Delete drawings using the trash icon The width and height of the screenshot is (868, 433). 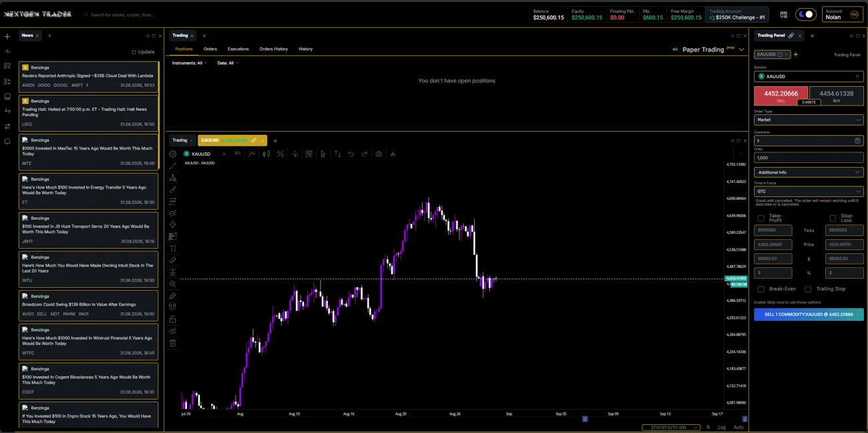[173, 343]
